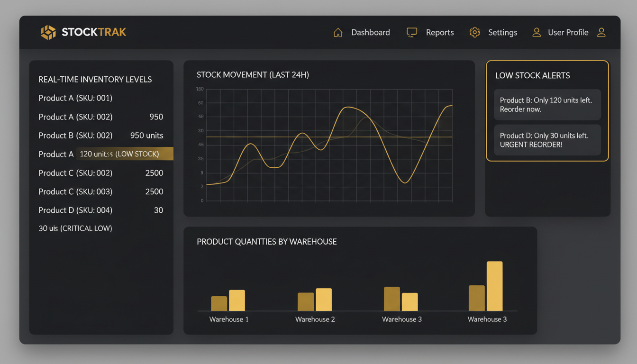
Task: Click the person icon left of User Profile
Action: [536, 32]
